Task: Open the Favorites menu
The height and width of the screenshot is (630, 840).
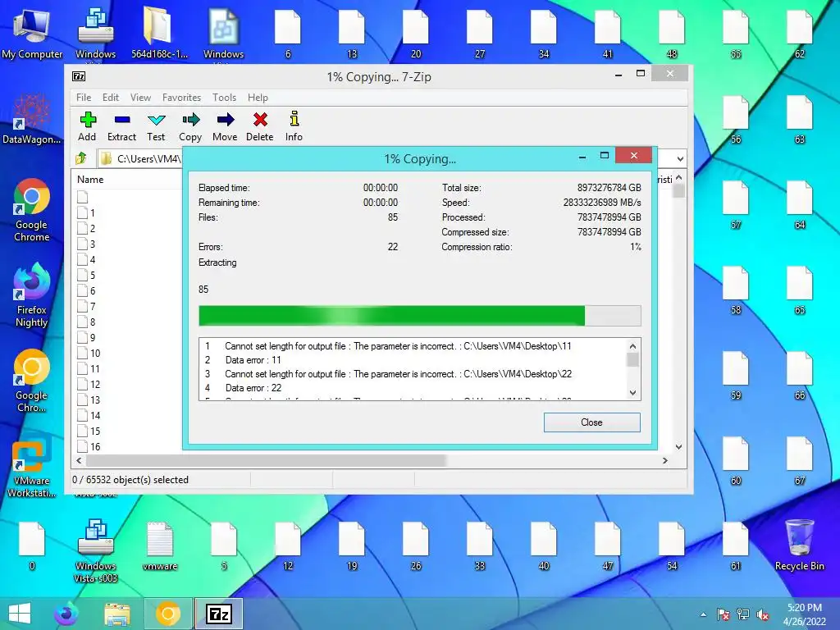Action: [181, 98]
